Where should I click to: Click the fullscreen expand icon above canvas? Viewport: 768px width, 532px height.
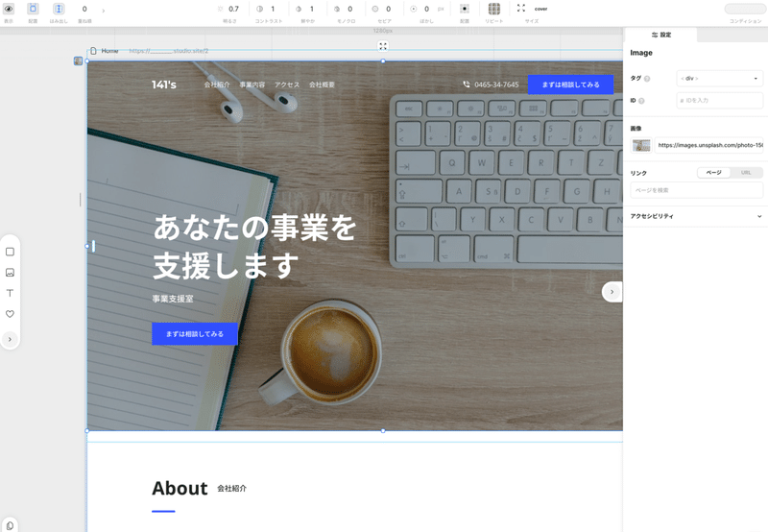383,46
